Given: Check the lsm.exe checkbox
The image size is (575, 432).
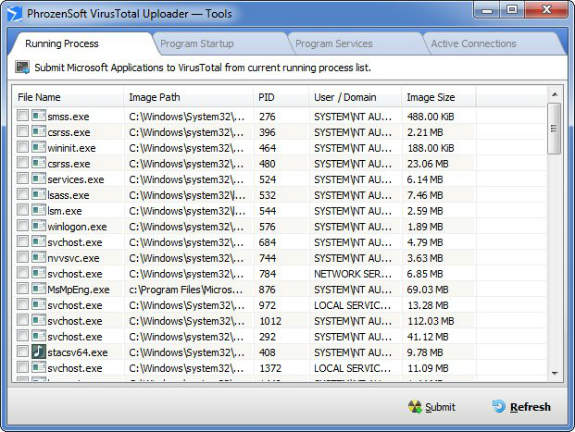Looking at the screenshot, I should click(22, 210).
